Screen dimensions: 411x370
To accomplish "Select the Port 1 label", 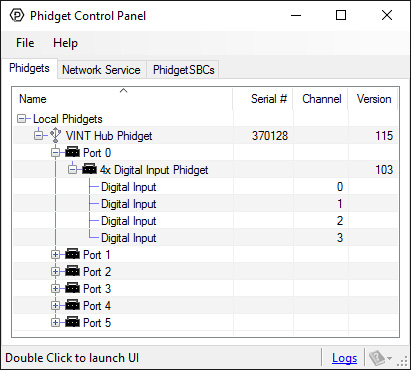I will [x=97, y=255].
